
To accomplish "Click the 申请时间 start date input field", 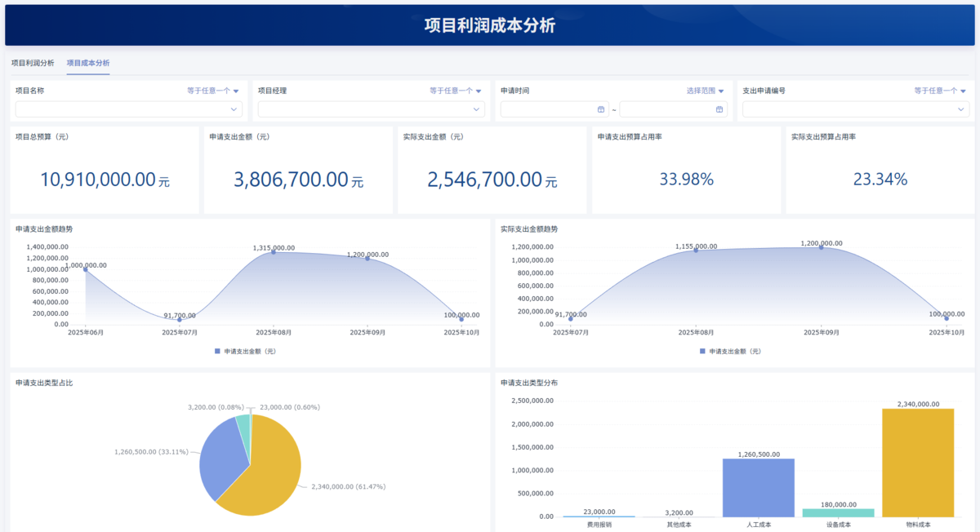I will tap(547, 109).
